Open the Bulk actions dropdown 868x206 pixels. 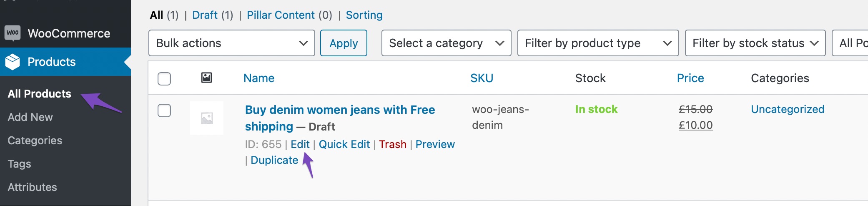[x=232, y=43]
